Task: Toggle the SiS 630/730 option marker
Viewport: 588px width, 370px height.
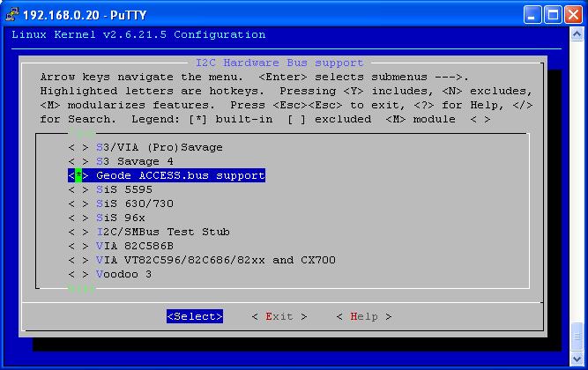Action: pos(78,203)
